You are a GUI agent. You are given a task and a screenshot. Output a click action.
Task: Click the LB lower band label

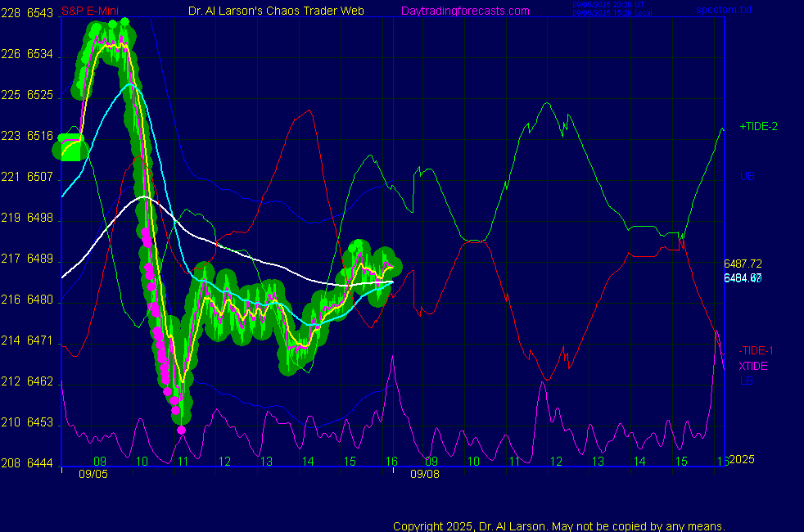(746, 381)
